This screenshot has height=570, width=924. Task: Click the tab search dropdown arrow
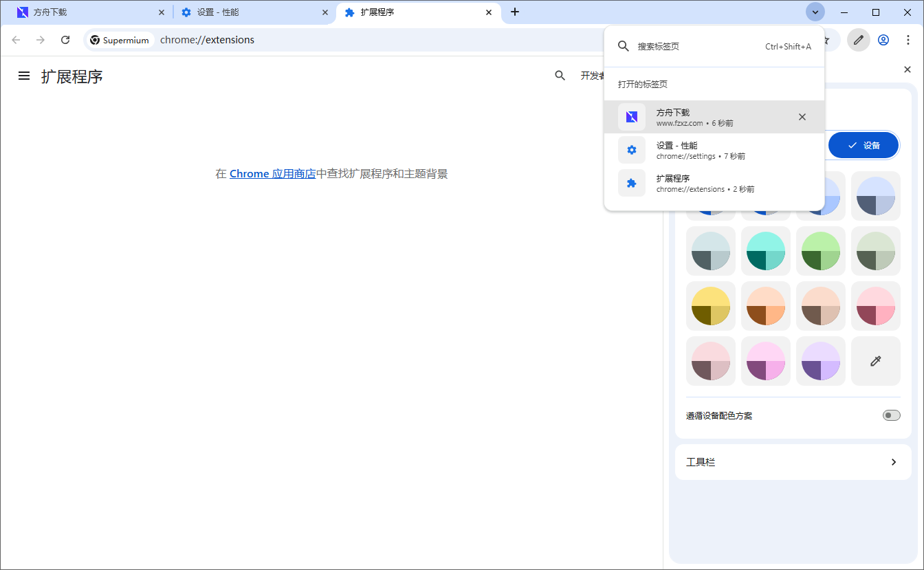pos(815,12)
